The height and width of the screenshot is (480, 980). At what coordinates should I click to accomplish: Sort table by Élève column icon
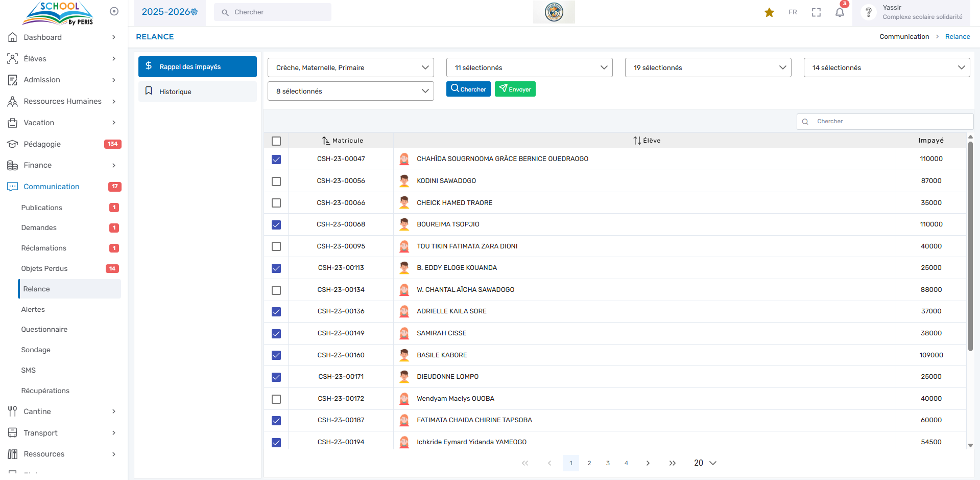pyautogui.click(x=637, y=141)
